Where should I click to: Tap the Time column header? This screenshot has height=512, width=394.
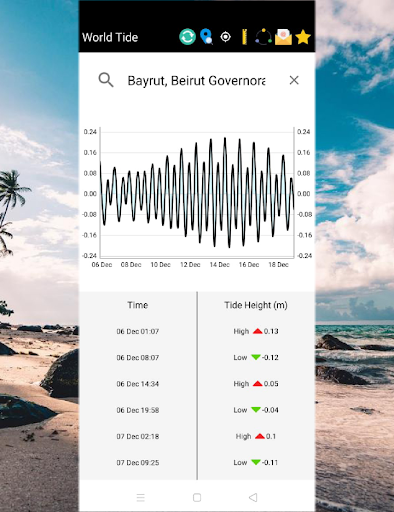click(138, 305)
